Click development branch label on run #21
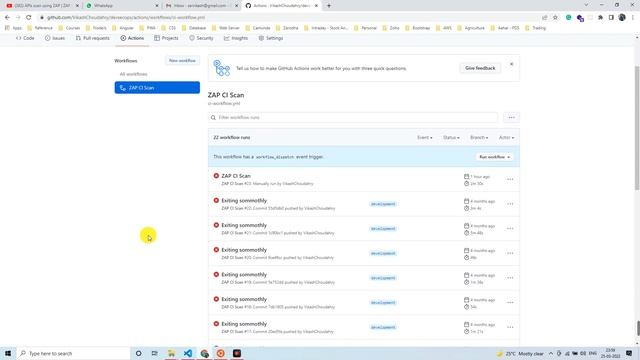640x360 pixels. point(383,229)
